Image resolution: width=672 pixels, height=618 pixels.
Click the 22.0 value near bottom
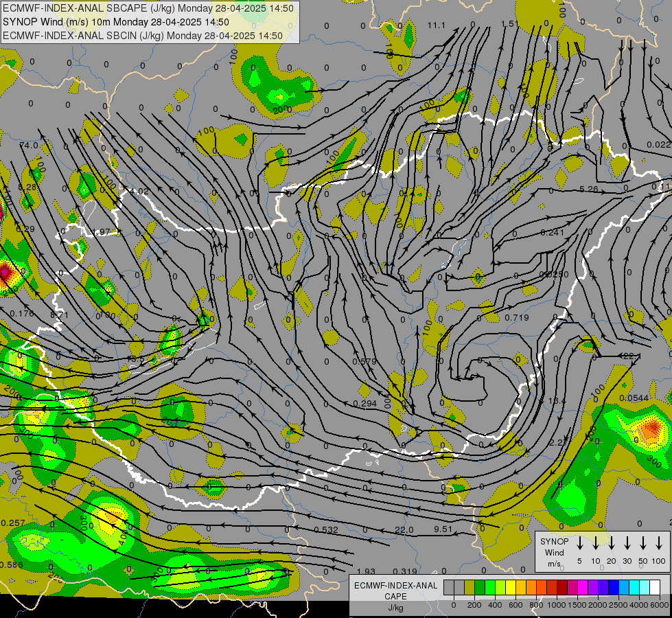pyautogui.click(x=404, y=530)
